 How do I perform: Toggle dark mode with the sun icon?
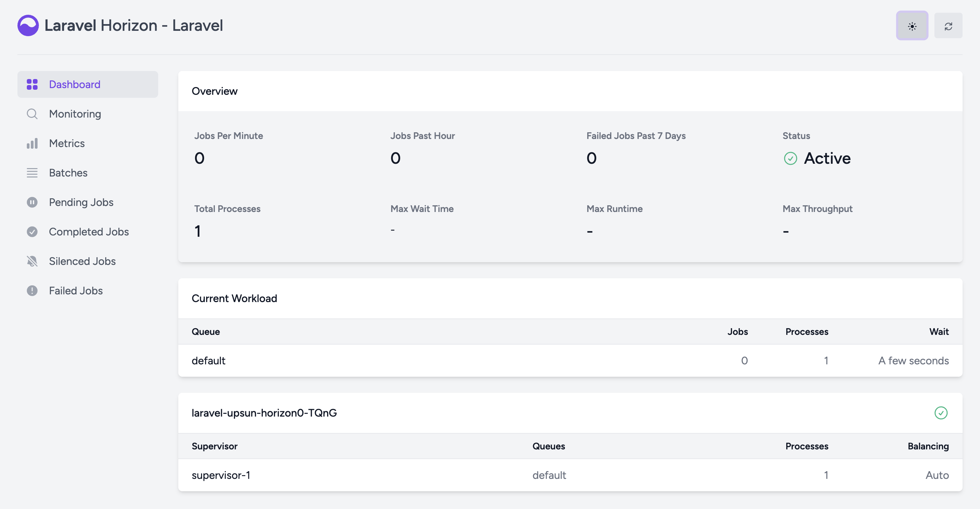pos(912,25)
